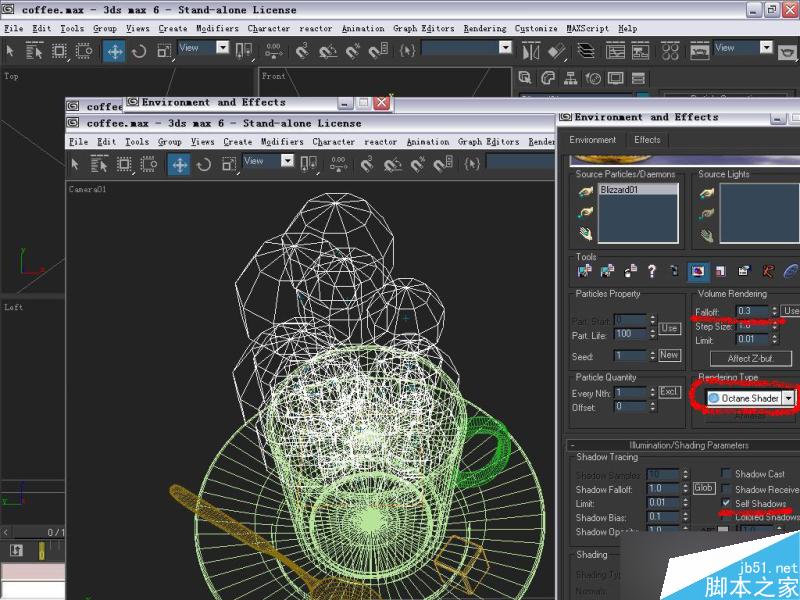
Task: Toggle the Glob button next to Shadow Falloff
Action: pyautogui.click(x=703, y=488)
